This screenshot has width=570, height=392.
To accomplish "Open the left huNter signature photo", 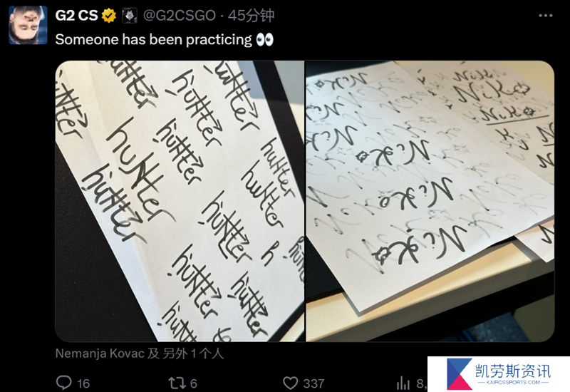I will pyautogui.click(x=180, y=201).
